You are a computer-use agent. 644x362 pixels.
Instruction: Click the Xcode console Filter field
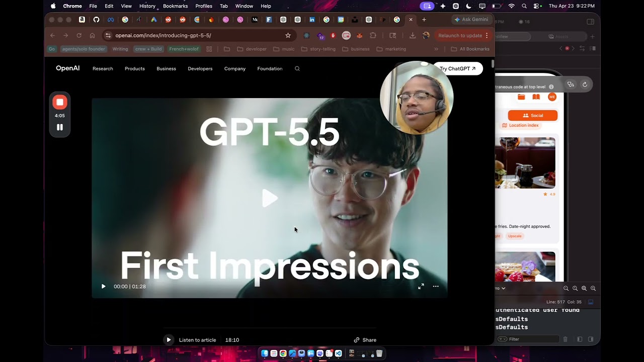(x=528, y=339)
